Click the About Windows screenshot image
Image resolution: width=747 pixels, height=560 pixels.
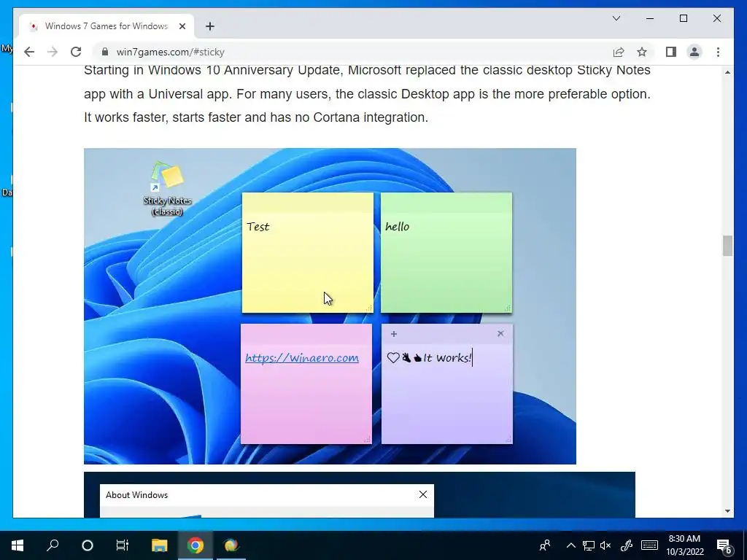359,495
